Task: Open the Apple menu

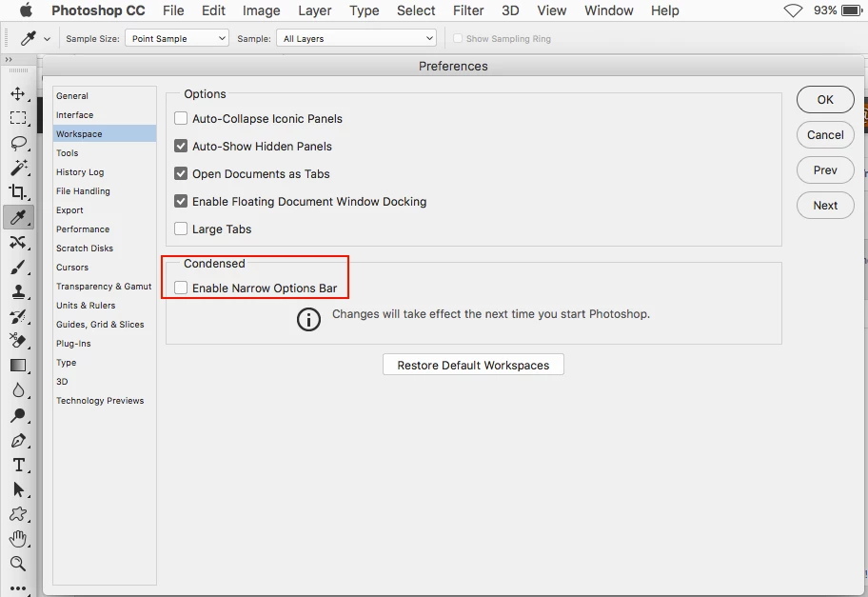Action: (26, 10)
